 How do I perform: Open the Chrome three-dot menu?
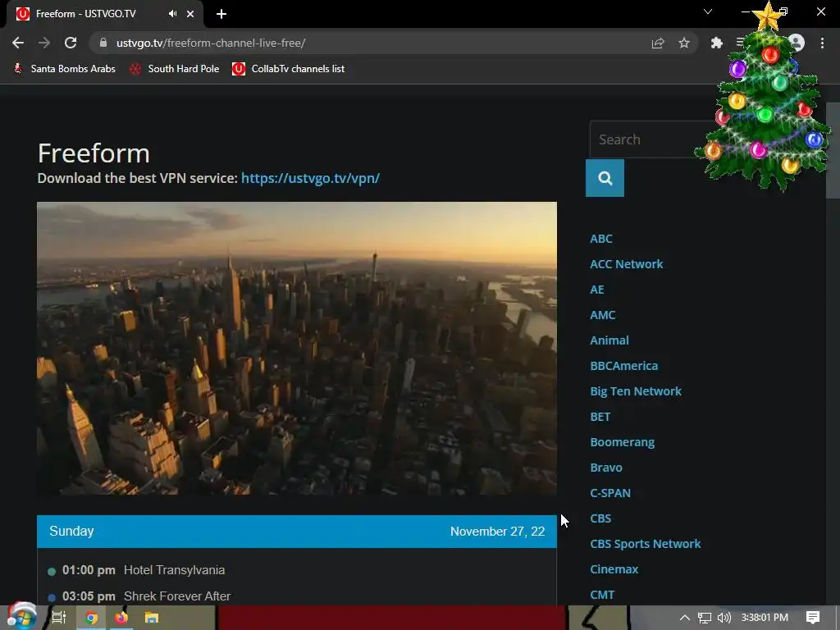[x=822, y=43]
